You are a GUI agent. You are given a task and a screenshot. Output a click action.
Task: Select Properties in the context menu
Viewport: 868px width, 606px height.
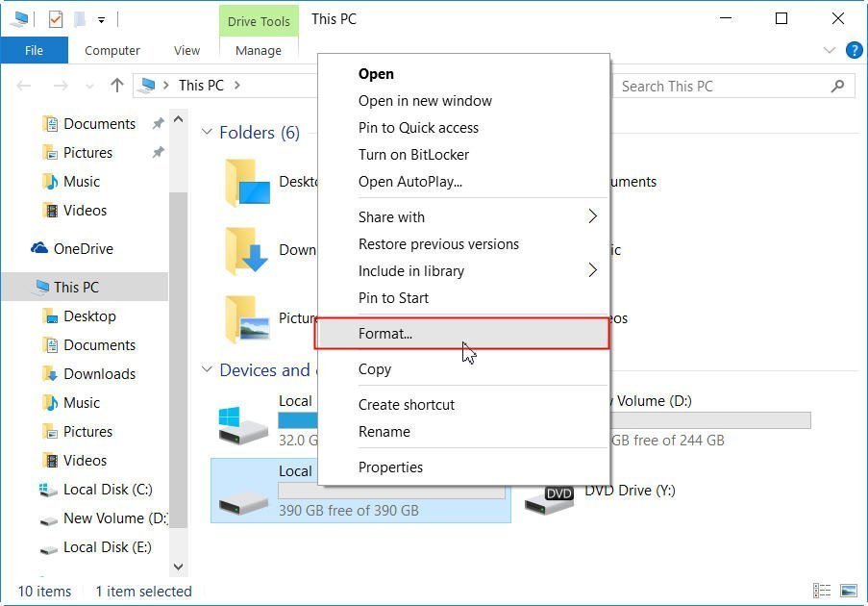tap(390, 467)
